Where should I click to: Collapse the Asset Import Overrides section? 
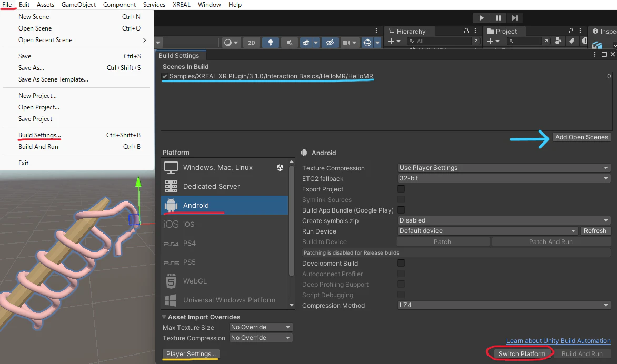164,317
